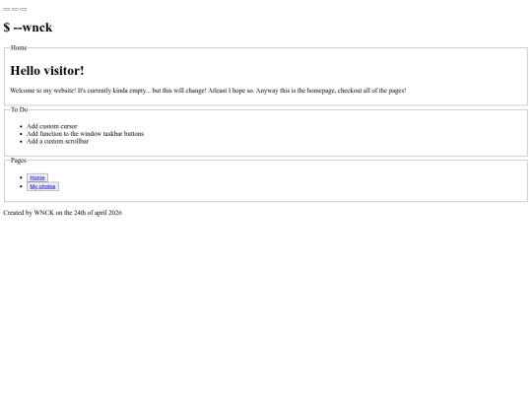Click the third window taskbar button

click(x=23, y=9)
